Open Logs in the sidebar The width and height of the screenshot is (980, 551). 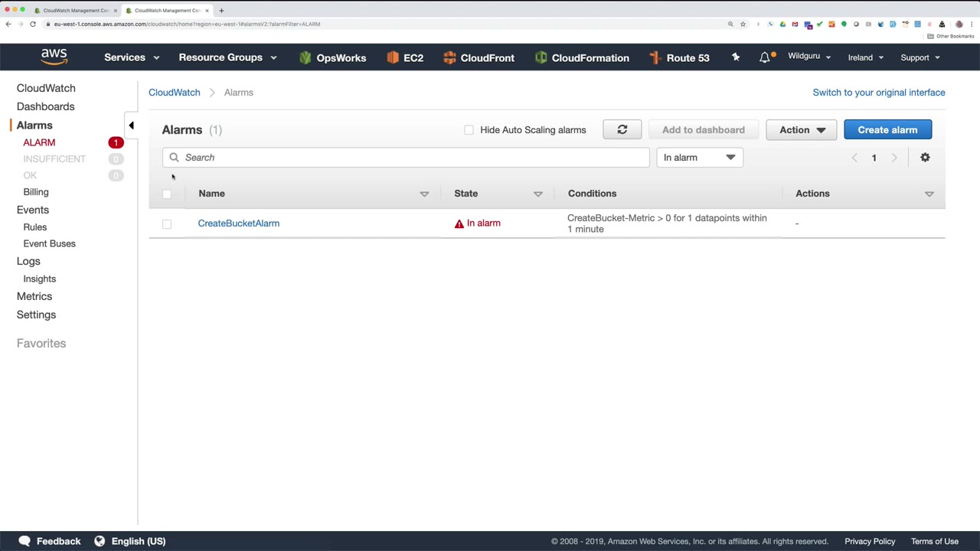pyautogui.click(x=28, y=261)
